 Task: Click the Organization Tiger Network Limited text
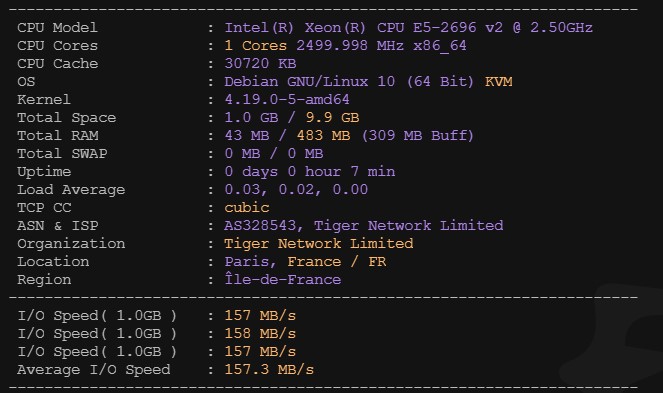click(319, 243)
